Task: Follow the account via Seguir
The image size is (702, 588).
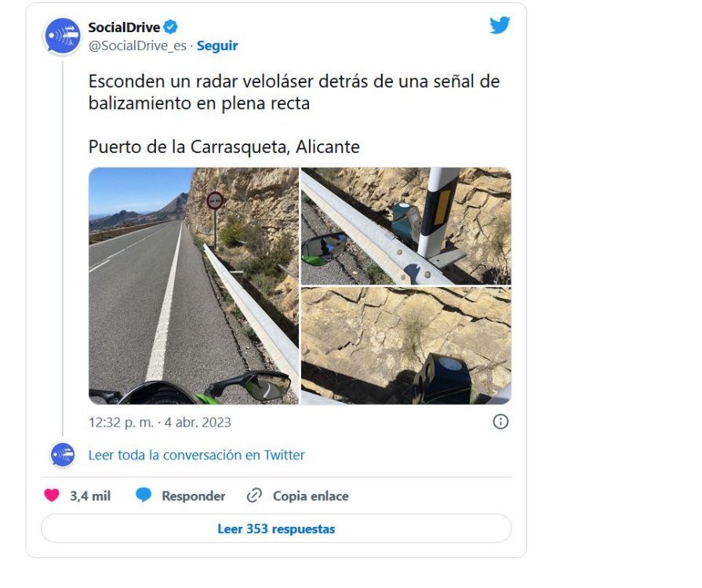Action: coord(217,45)
